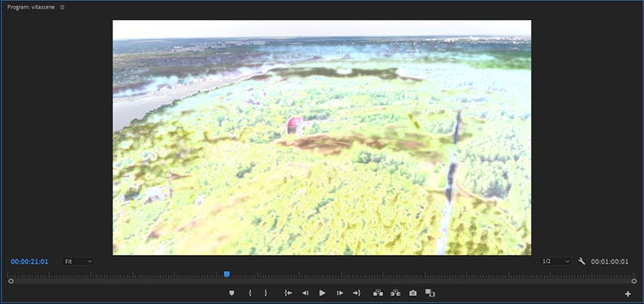Open the Button Editor plus icon
This screenshot has height=304, width=644.
click(x=628, y=294)
